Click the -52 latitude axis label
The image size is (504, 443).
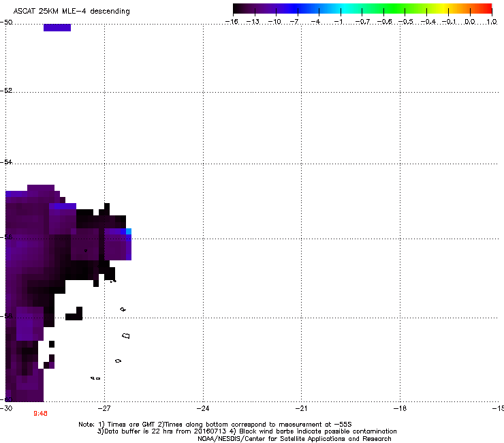(x=6, y=91)
